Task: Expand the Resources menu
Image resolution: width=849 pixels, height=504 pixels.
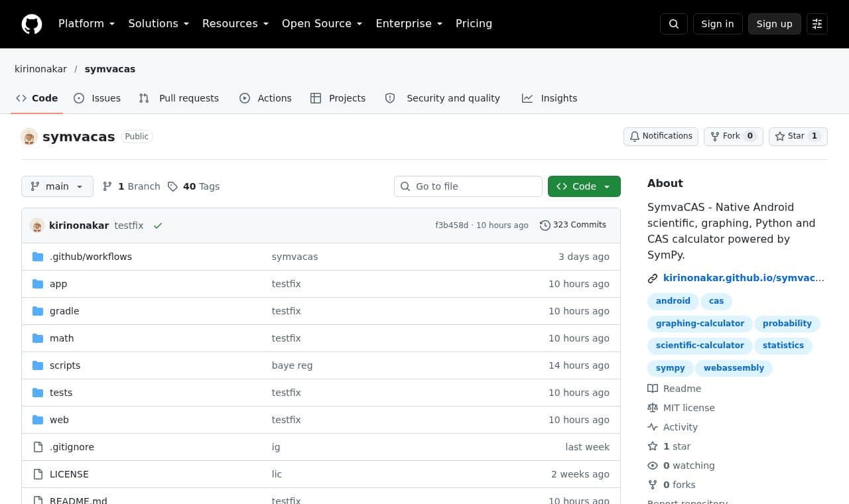Action: [235, 24]
